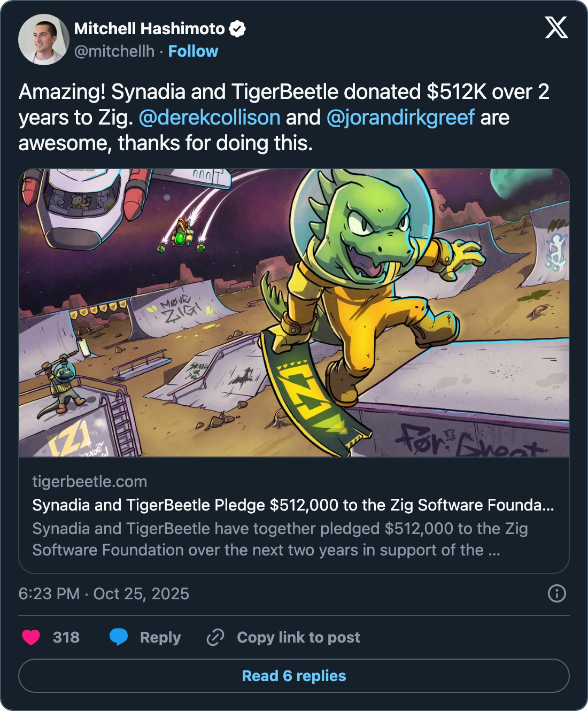Click the 318 likes count
This screenshot has height=711, width=588.
coord(66,637)
